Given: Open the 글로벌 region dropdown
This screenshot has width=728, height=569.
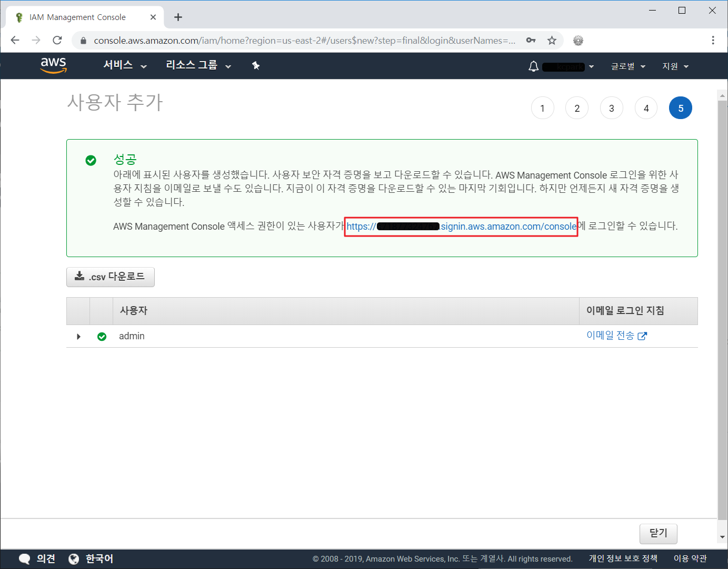Looking at the screenshot, I should 628,66.
